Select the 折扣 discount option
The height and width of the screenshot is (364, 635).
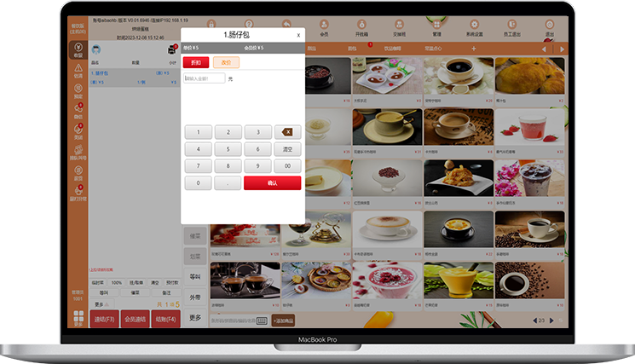coord(195,62)
